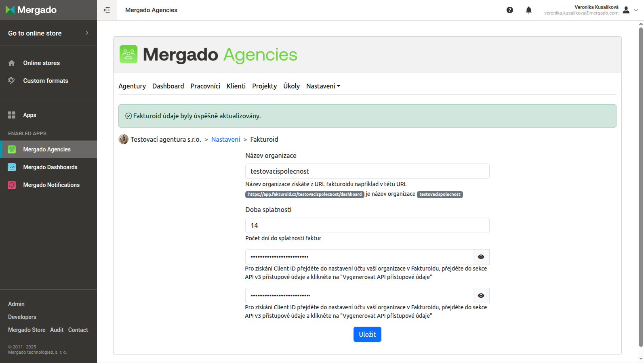Click the Custom formats gear icon

coord(12,81)
